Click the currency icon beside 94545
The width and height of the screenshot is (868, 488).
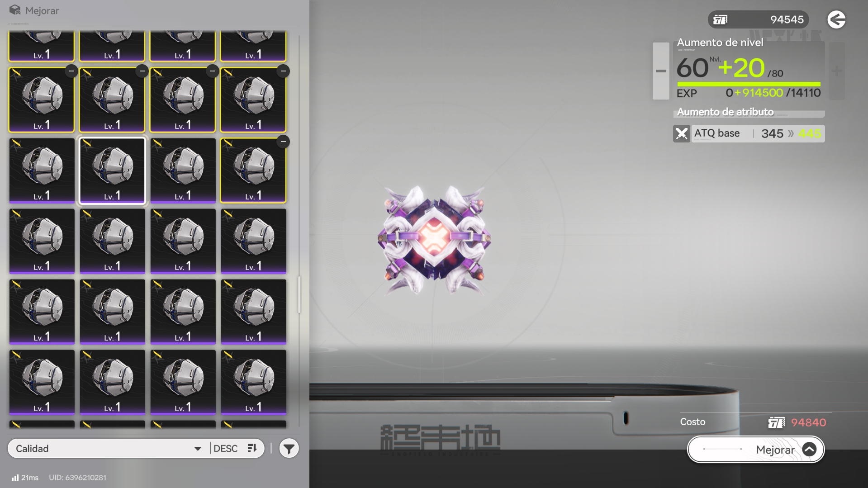[x=720, y=19]
